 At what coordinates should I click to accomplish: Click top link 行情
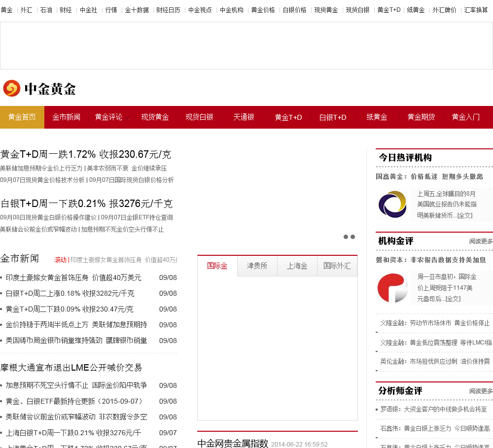(111, 10)
